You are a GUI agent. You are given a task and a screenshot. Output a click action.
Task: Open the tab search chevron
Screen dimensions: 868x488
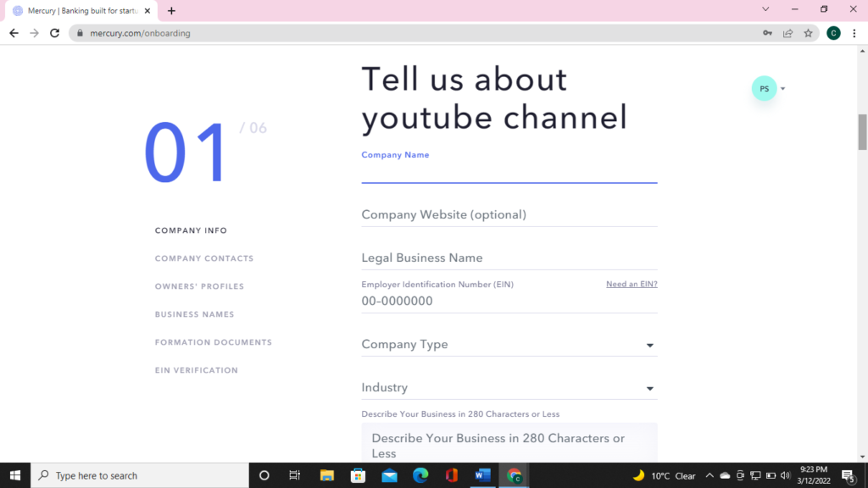[765, 8]
